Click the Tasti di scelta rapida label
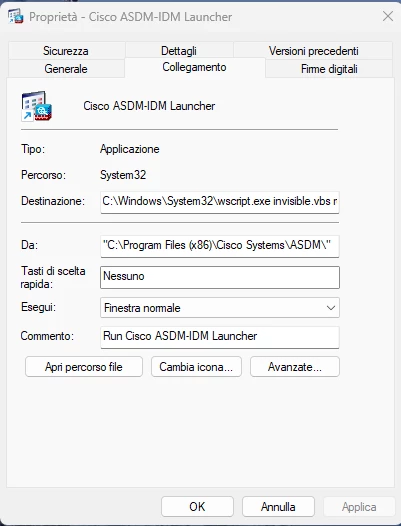Viewport: 401px width, 526px height. click(53, 277)
